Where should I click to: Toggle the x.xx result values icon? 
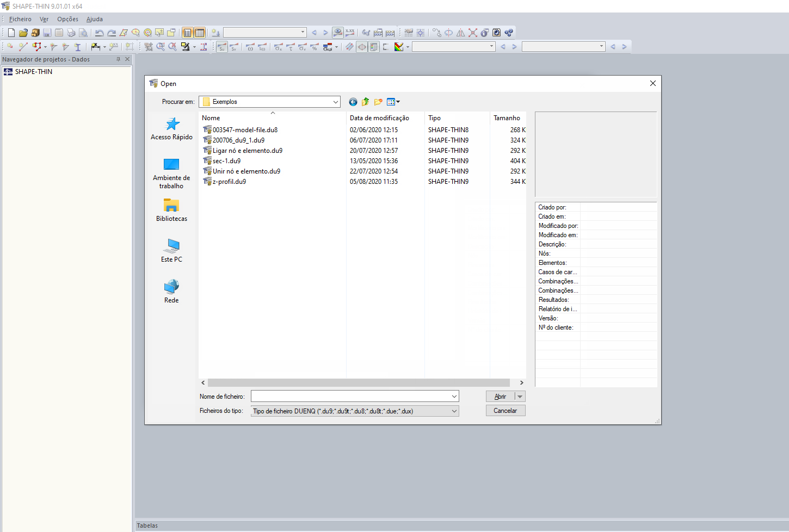tap(350, 33)
